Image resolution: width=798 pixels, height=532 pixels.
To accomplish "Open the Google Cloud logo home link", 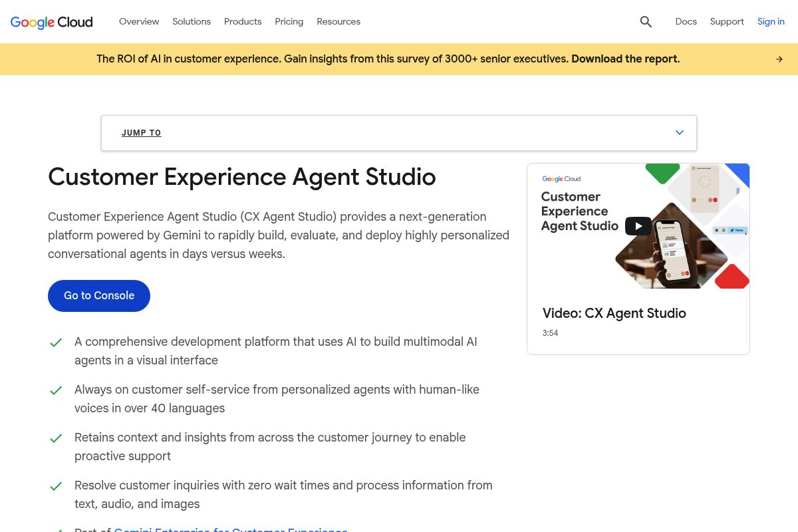I will tap(51, 22).
